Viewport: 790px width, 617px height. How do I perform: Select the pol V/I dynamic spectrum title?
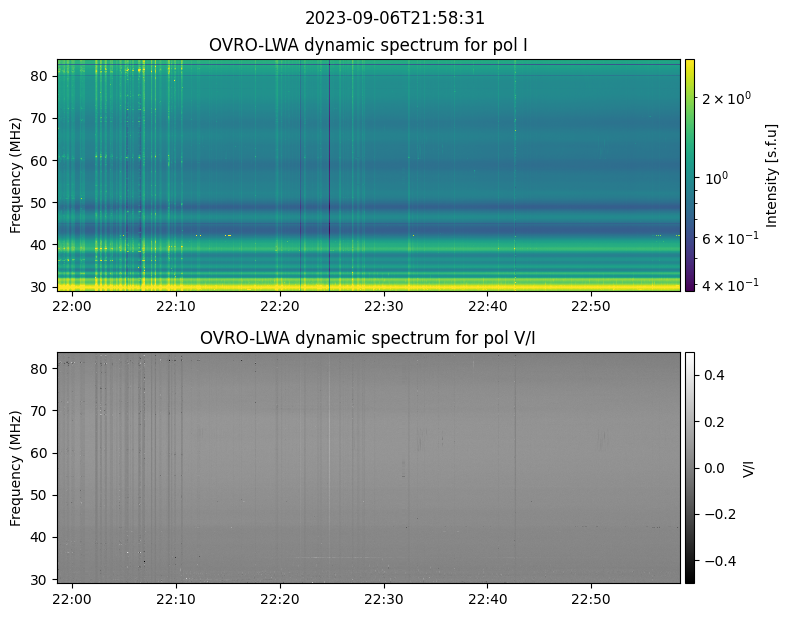coord(369,338)
